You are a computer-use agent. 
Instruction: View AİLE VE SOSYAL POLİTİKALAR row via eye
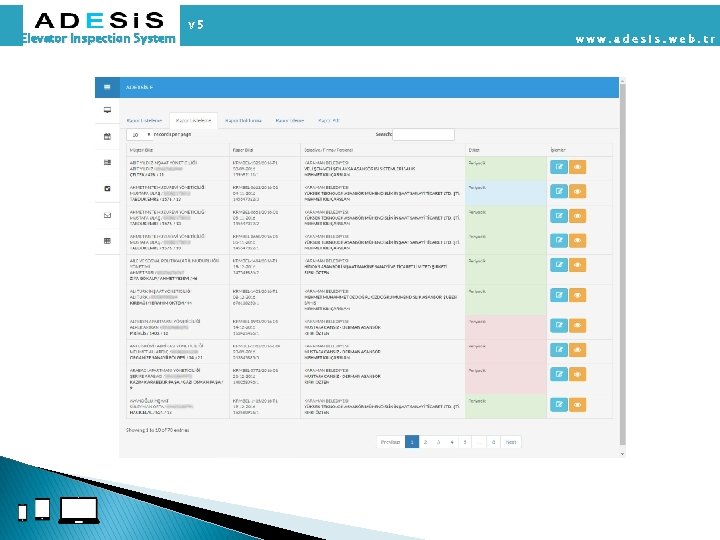coord(577,265)
